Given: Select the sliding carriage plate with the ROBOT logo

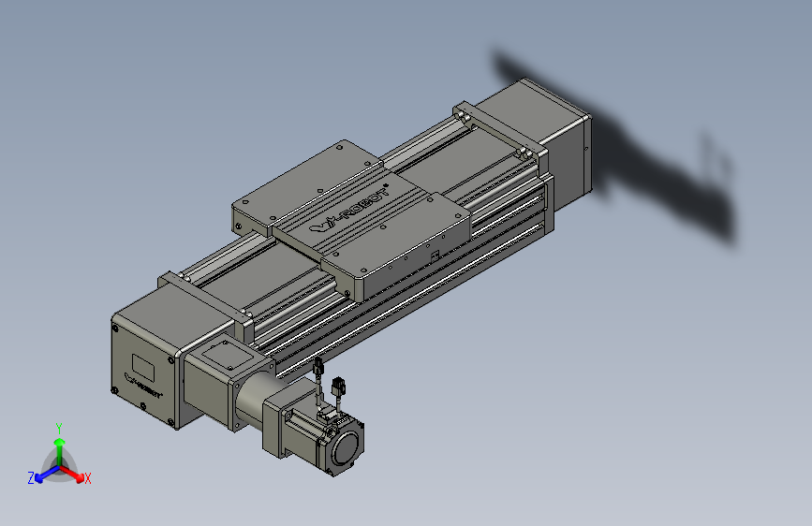Looking at the screenshot, I should click(x=351, y=220).
